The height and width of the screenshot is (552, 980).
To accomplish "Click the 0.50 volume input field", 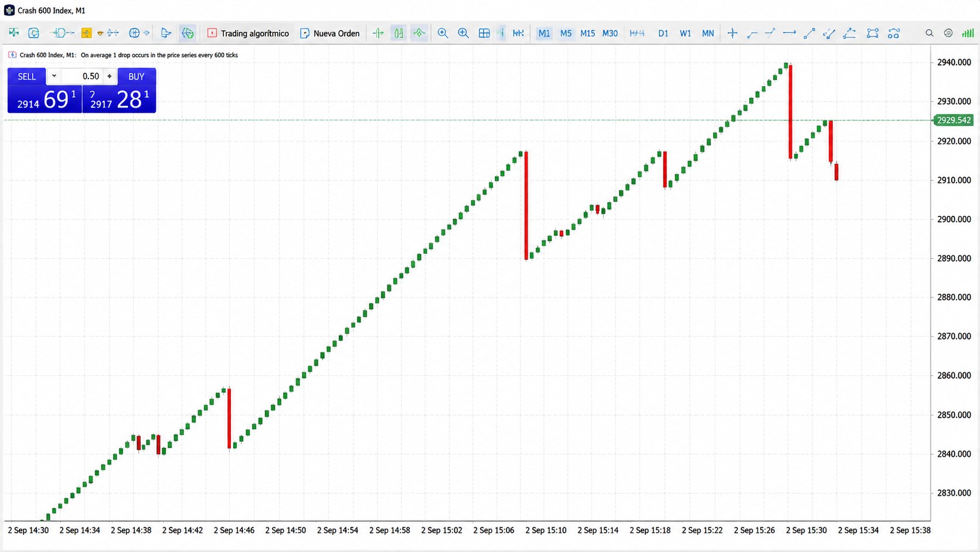I will 82,76.
